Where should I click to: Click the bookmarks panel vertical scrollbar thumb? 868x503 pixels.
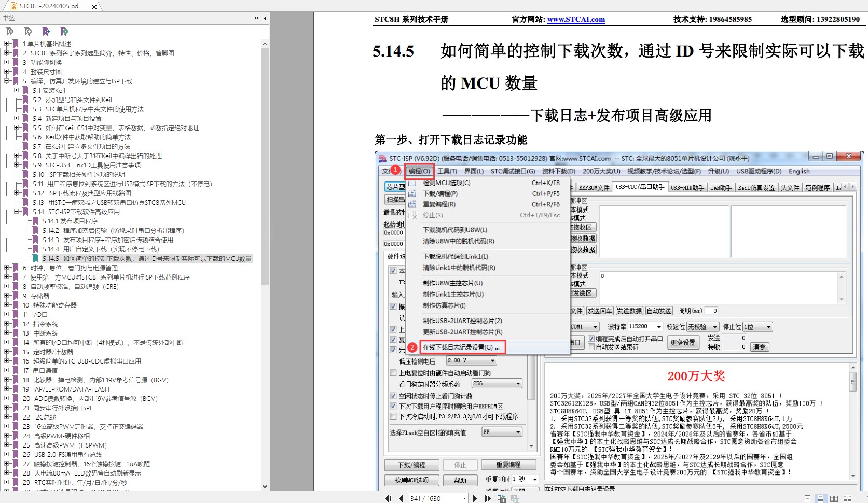coord(265,166)
